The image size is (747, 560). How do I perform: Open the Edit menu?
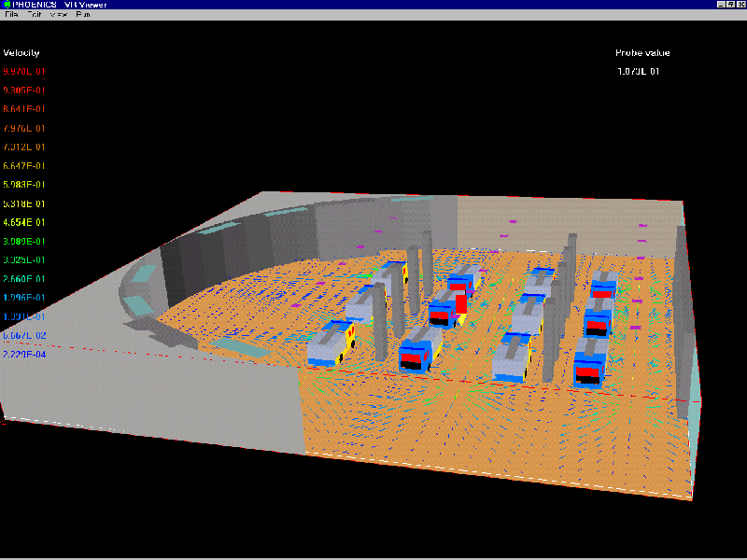[x=35, y=15]
